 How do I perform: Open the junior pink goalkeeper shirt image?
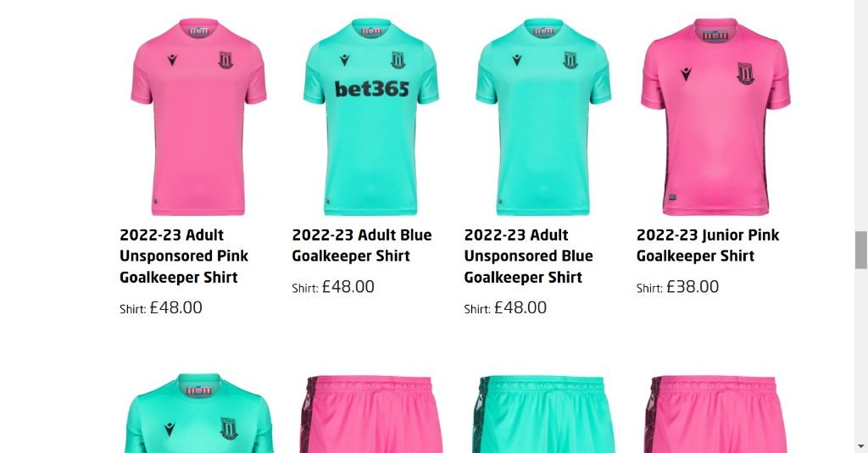coord(715,117)
